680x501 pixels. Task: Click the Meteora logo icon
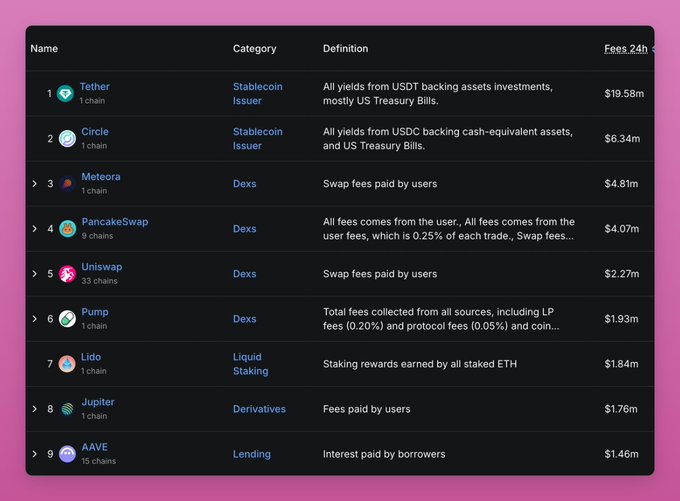tap(67, 184)
